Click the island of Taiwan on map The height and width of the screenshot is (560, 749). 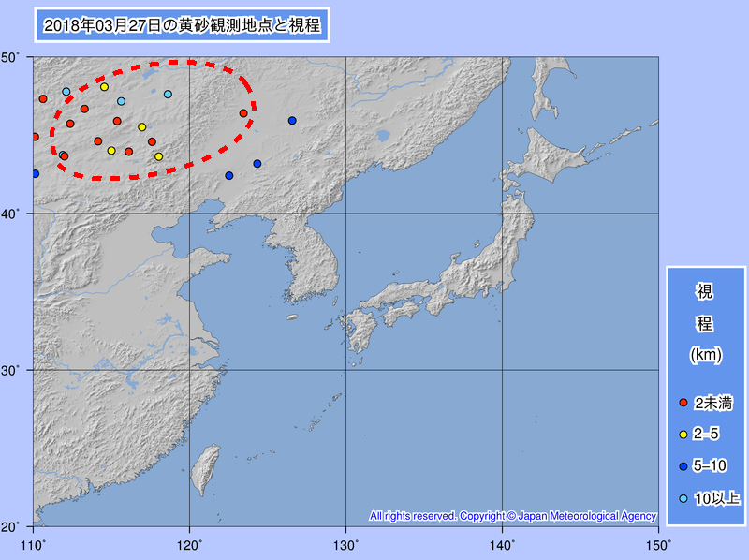(x=202, y=469)
